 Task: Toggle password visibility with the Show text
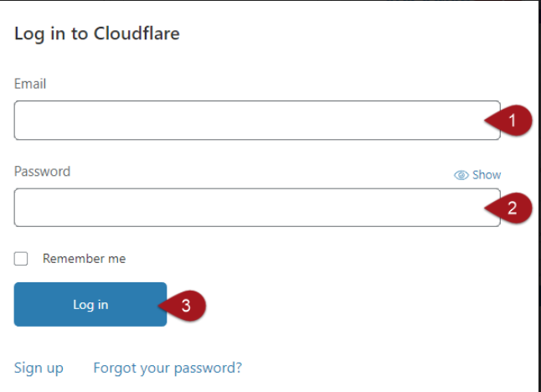[x=487, y=175]
